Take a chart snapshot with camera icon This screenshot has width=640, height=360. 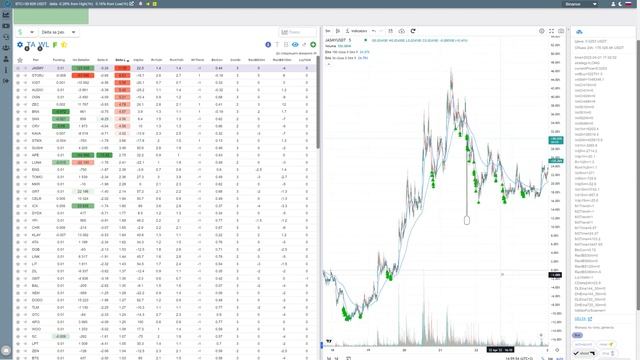coord(561,31)
